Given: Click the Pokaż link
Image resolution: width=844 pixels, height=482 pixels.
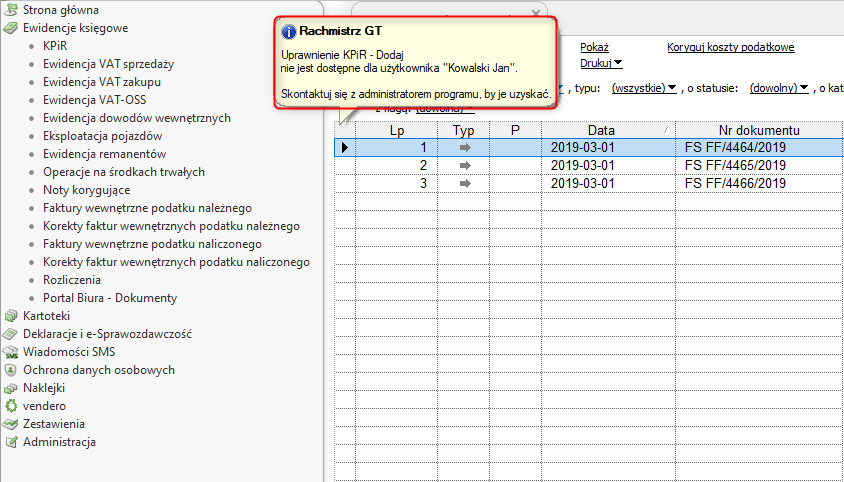Looking at the screenshot, I should tap(594, 47).
